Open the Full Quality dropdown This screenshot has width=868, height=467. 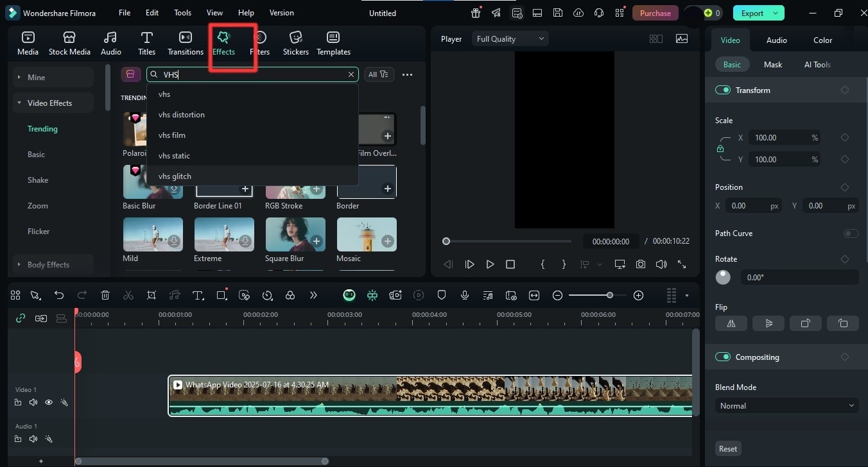[x=510, y=39]
